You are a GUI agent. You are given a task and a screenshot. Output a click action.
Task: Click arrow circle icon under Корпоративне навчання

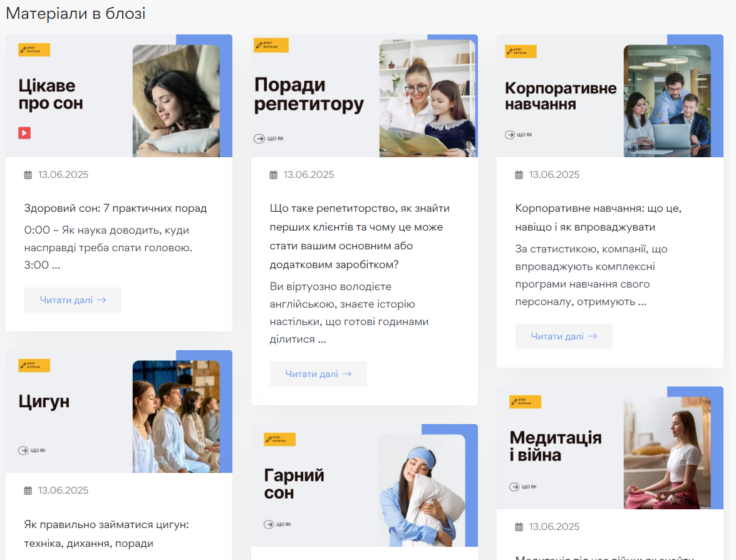510,135
